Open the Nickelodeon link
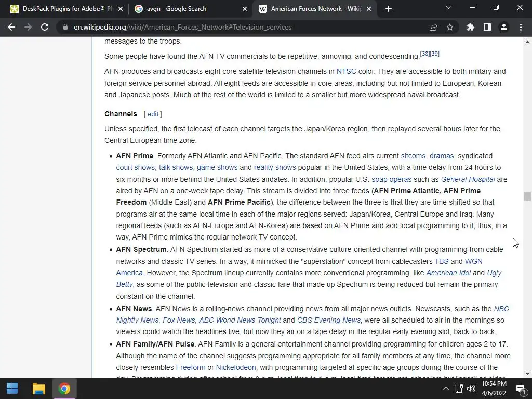Image resolution: width=532 pixels, height=399 pixels. [x=236, y=367]
